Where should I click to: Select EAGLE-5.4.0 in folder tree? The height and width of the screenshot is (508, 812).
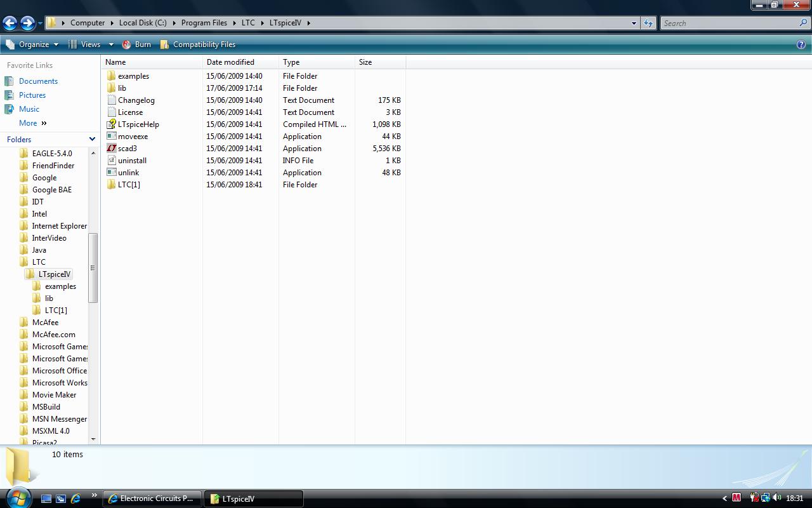(52, 154)
